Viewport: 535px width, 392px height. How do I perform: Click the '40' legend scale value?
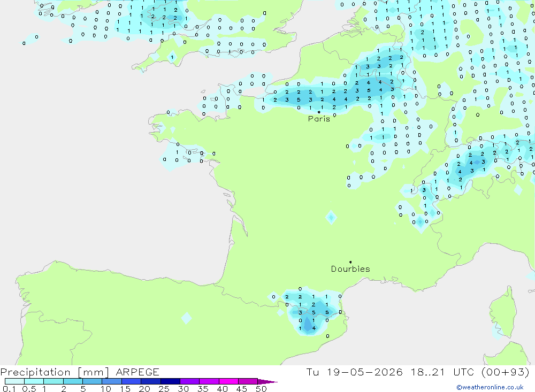tap(223, 389)
